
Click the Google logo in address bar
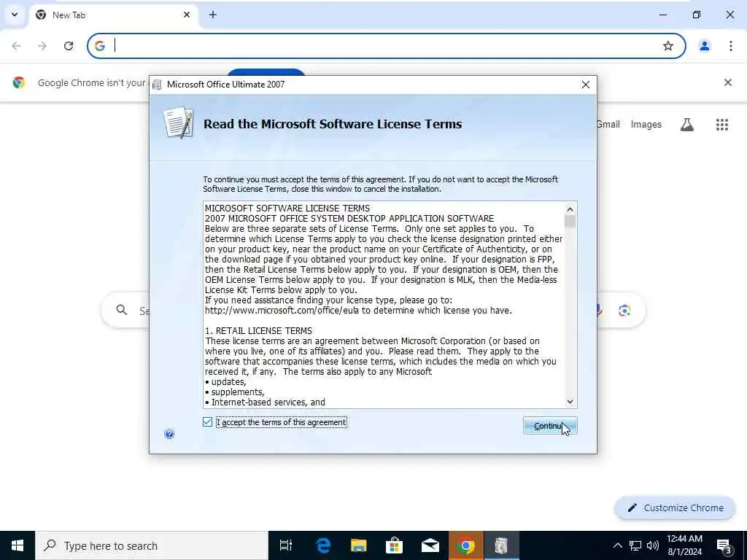point(99,46)
